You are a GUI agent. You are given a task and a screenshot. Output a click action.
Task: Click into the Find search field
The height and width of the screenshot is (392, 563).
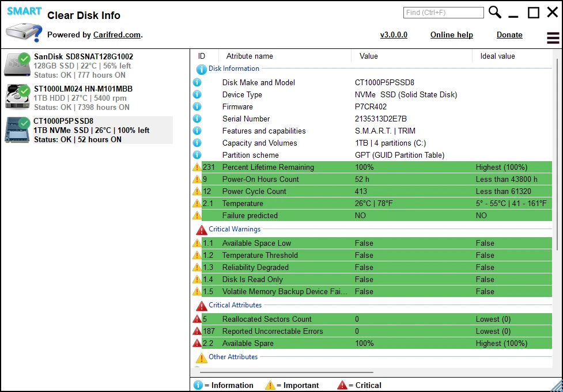coord(444,13)
